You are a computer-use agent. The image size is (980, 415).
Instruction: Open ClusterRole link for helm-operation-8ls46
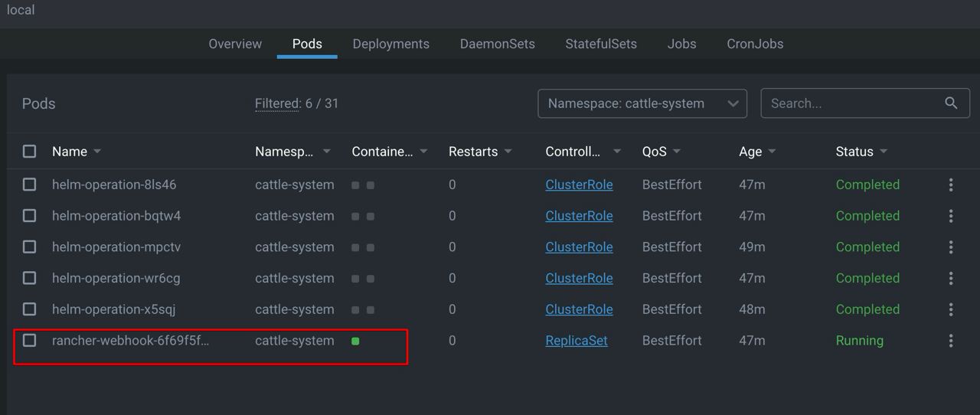coord(579,185)
